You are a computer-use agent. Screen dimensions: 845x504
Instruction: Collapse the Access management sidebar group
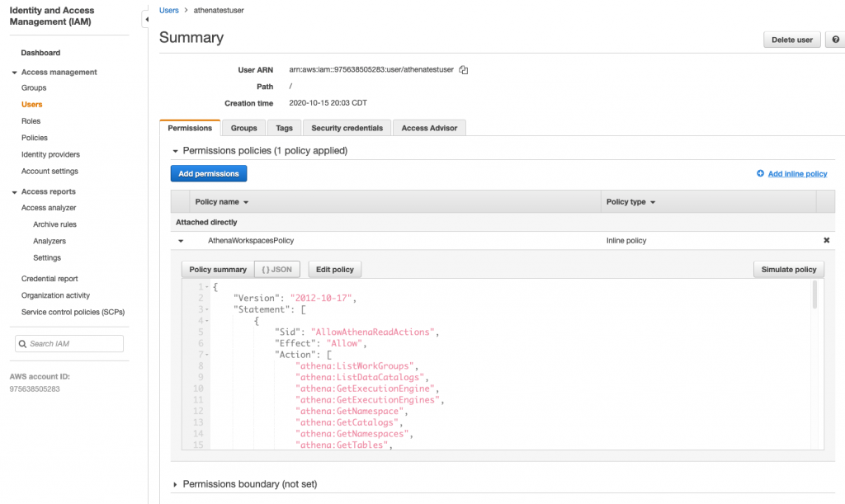(15, 72)
